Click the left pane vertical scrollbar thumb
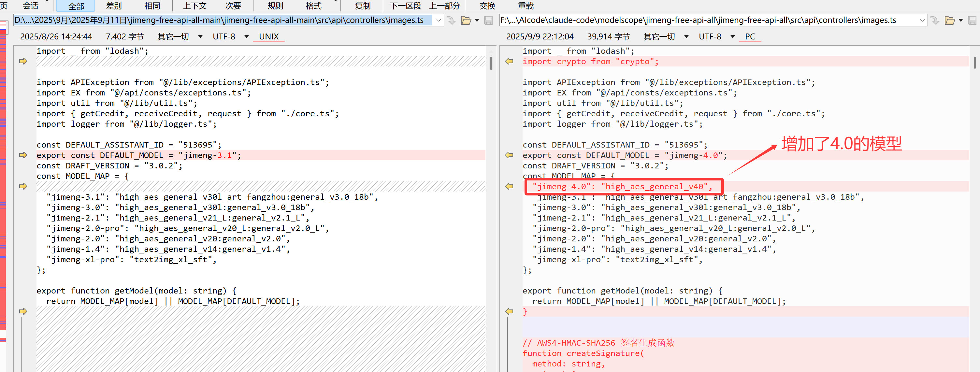The width and height of the screenshot is (980, 372). coord(491,63)
